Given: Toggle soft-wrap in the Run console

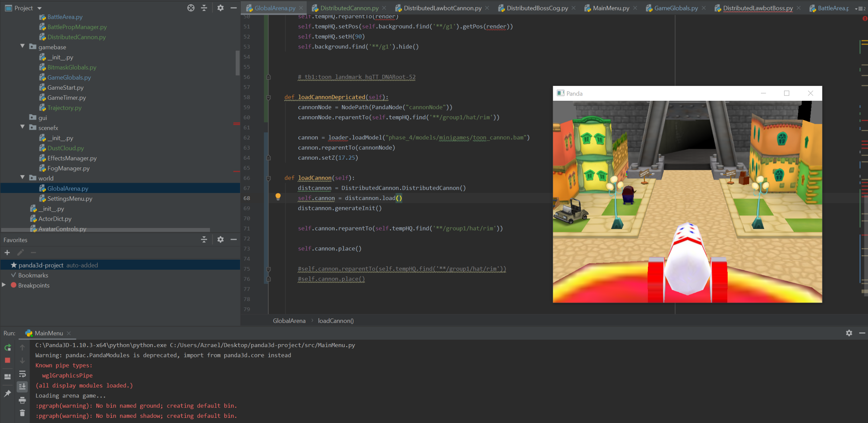Looking at the screenshot, I should [x=22, y=374].
